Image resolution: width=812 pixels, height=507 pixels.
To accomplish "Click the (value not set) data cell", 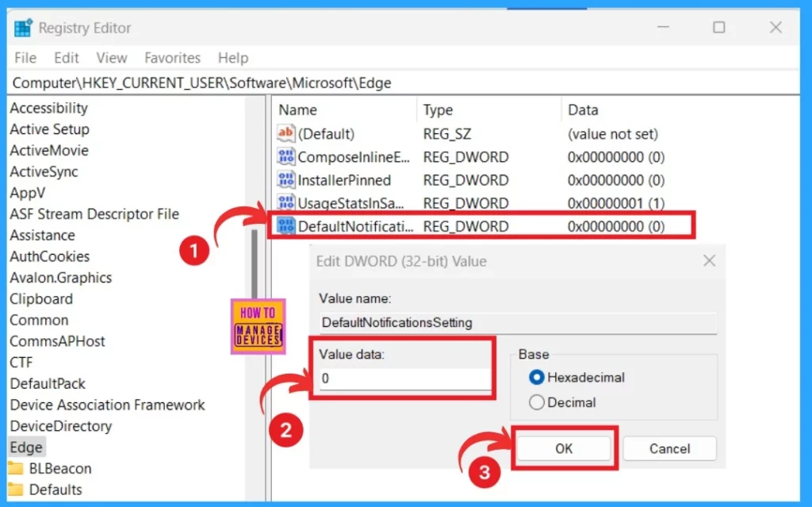I will pyautogui.click(x=613, y=134).
